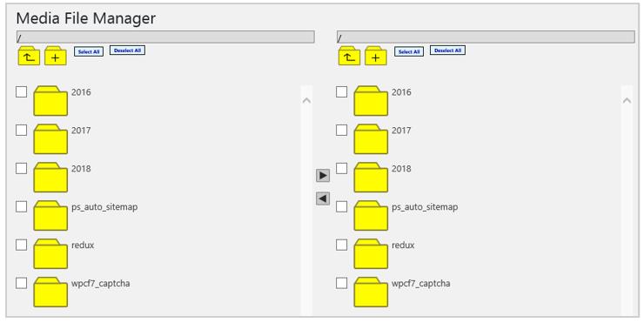The image size is (644, 323).
Task: Open 2018 folder icon in right pane
Action: point(371,177)
